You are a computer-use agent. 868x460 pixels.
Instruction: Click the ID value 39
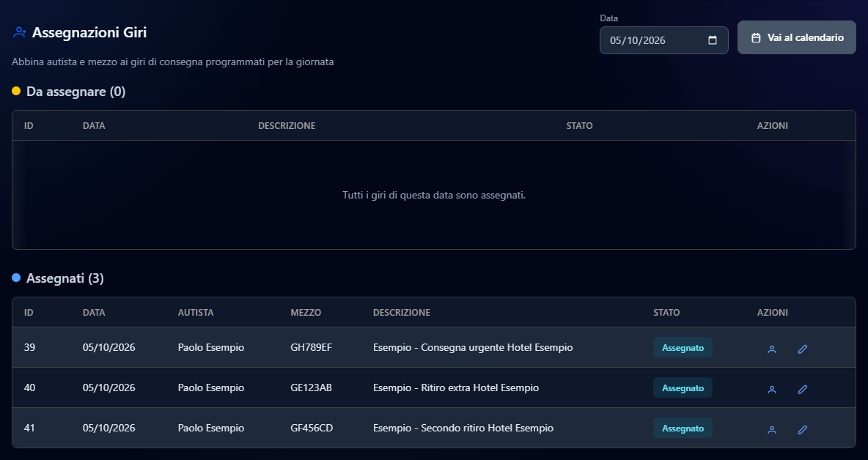pyautogui.click(x=29, y=347)
